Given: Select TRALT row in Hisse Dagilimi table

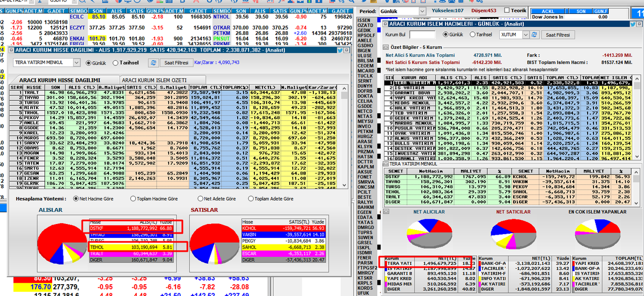Looking at the screenshot, I should click(173, 93).
